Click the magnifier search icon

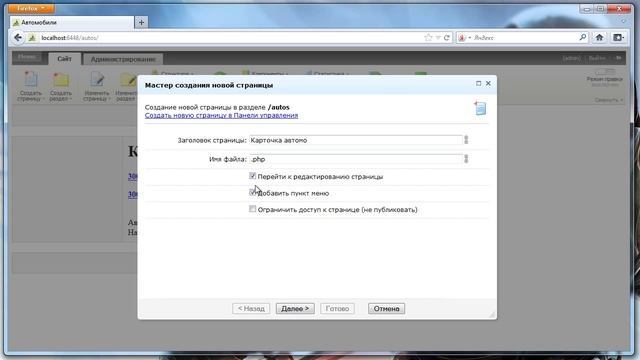pos(582,38)
